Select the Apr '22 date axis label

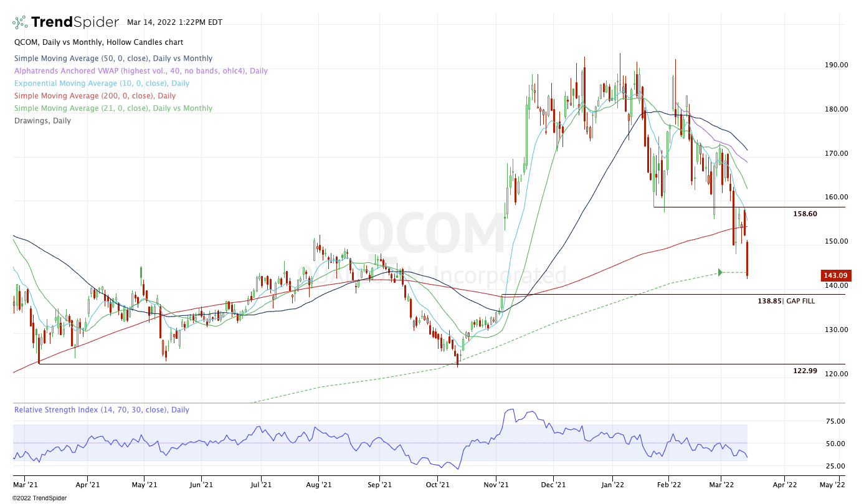(784, 483)
